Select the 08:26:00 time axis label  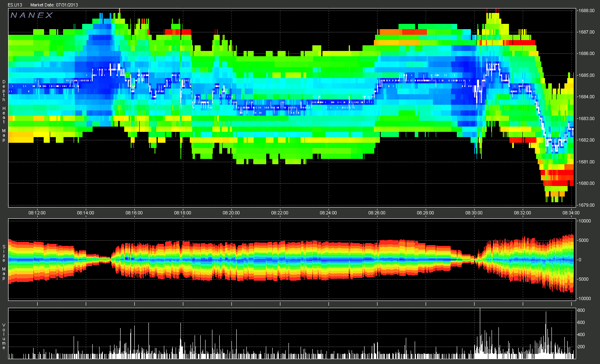pos(377,213)
